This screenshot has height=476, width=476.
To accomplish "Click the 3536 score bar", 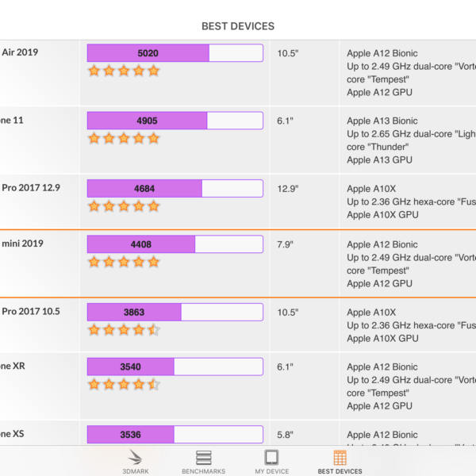I will tap(175, 435).
